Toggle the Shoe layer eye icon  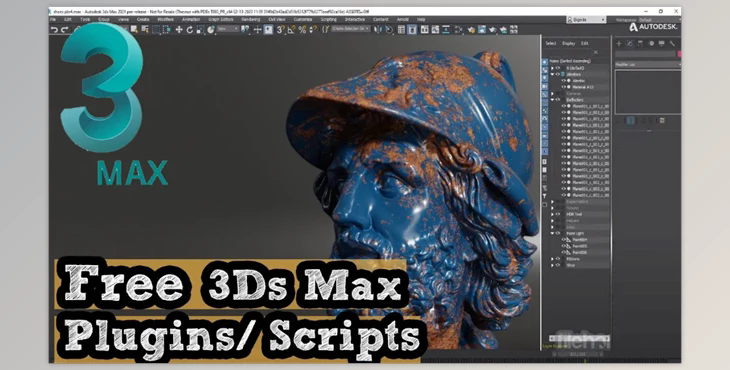(x=558, y=265)
